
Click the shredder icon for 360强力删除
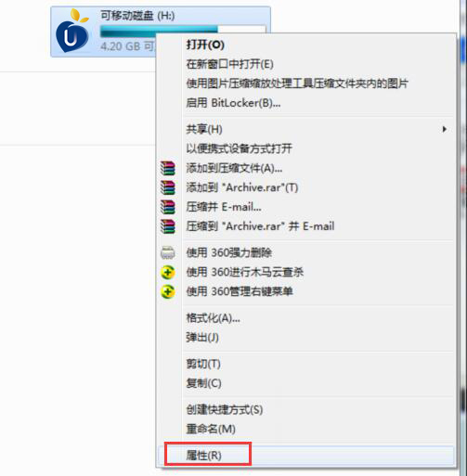(x=168, y=252)
